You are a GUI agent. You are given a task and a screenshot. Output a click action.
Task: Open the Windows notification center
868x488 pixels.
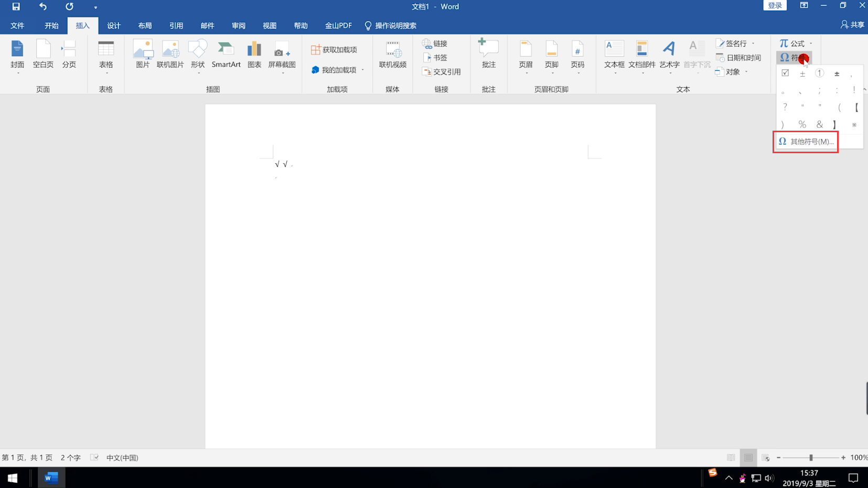(x=853, y=478)
